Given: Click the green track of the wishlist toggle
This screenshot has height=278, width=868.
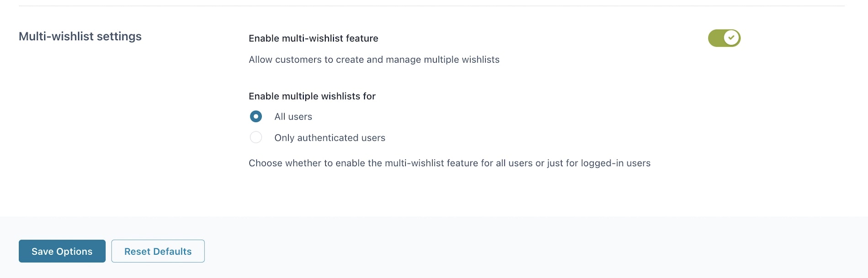Looking at the screenshot, I should [716, 38].
